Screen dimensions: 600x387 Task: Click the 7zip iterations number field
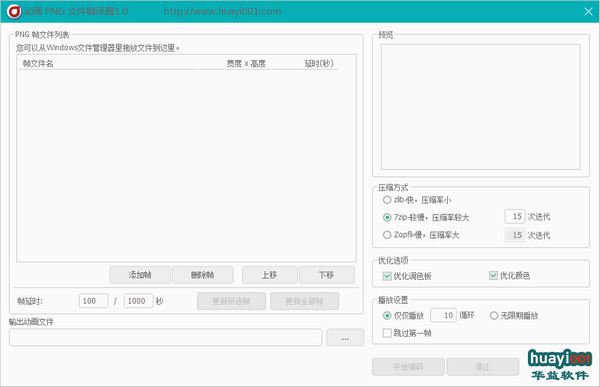click(x=515, y=216)
